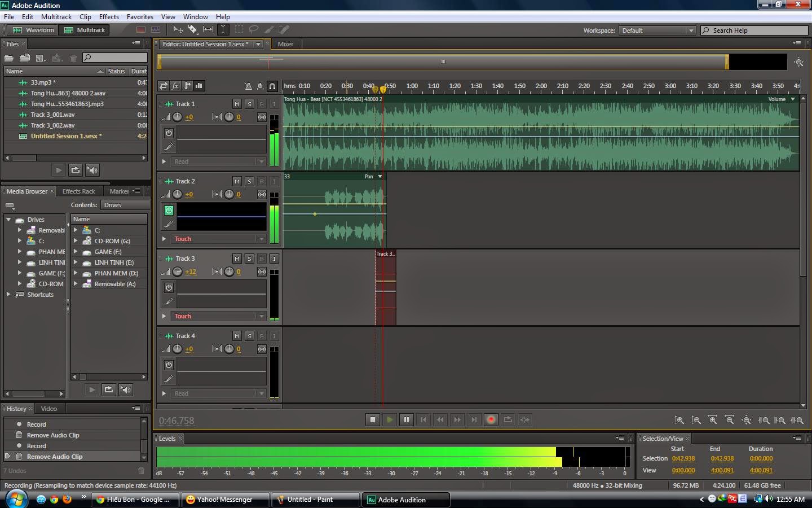The height and width of the screenshot is (508, 812).
Task: Mute Track 1
Action: pos(237,104)
